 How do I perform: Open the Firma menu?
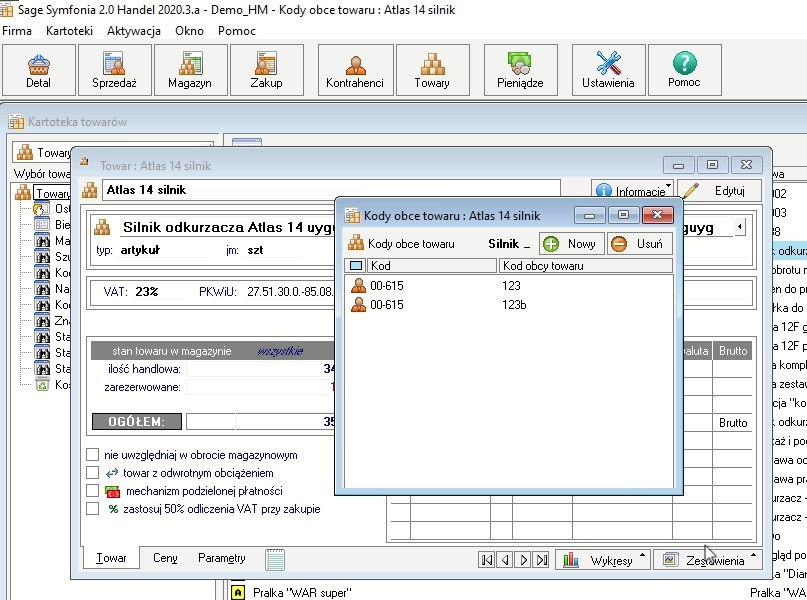click(16, 31)
